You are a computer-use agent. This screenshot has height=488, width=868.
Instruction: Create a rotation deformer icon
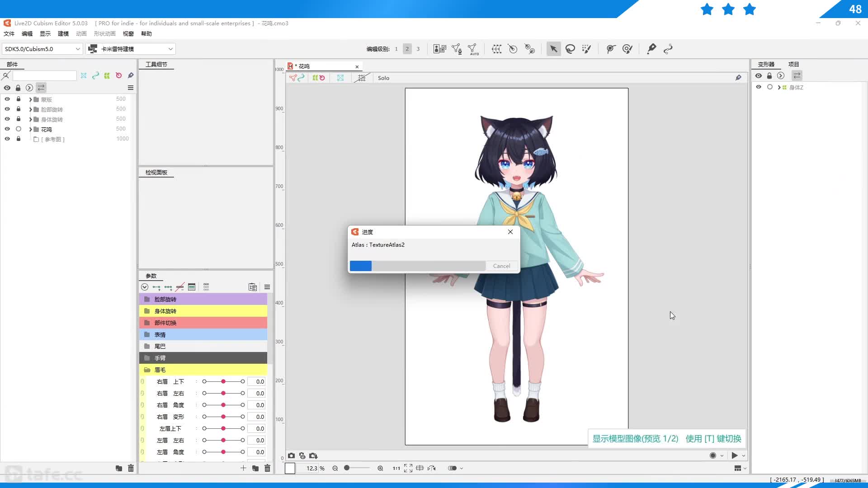[x=513, y=49]
